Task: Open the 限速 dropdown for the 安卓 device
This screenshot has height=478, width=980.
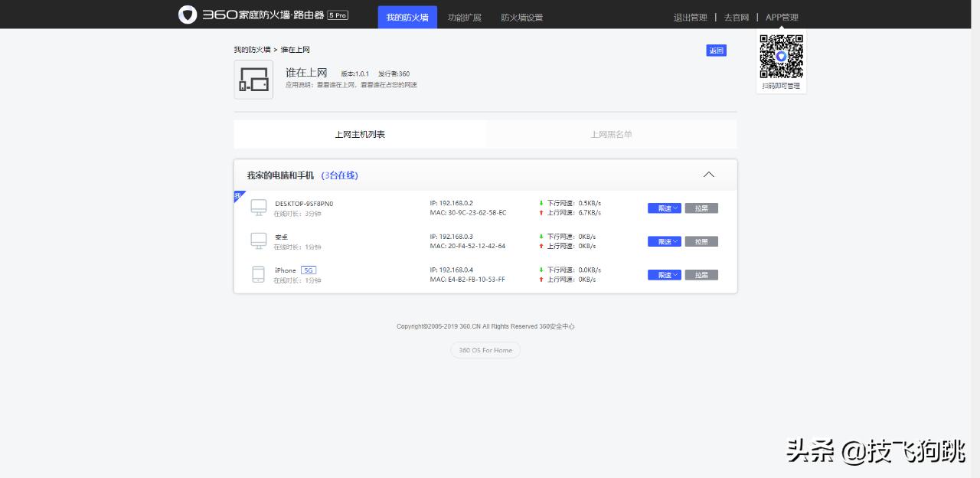Action: coord(663,241)
